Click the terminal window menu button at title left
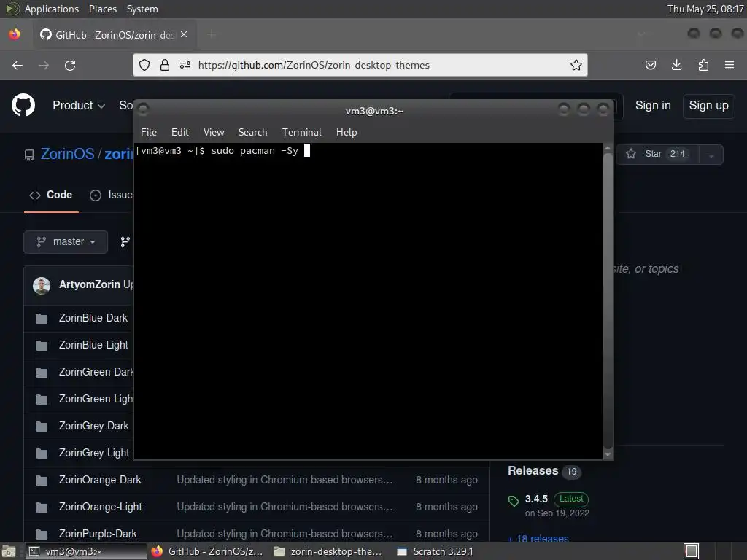 pos(143,109)
